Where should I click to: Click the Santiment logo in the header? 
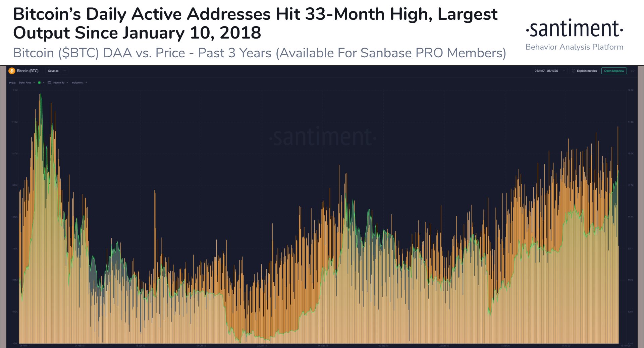[575, 29]
